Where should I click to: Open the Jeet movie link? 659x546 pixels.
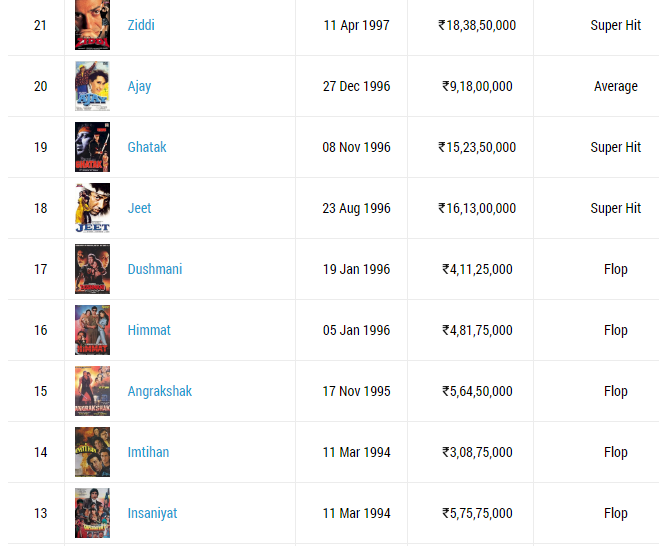coord(139,208)
